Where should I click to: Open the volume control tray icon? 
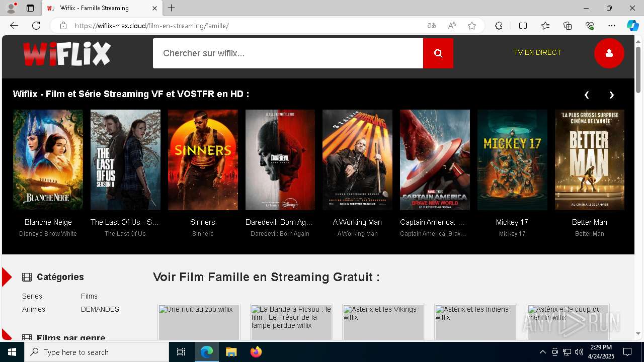click(579, 352)
